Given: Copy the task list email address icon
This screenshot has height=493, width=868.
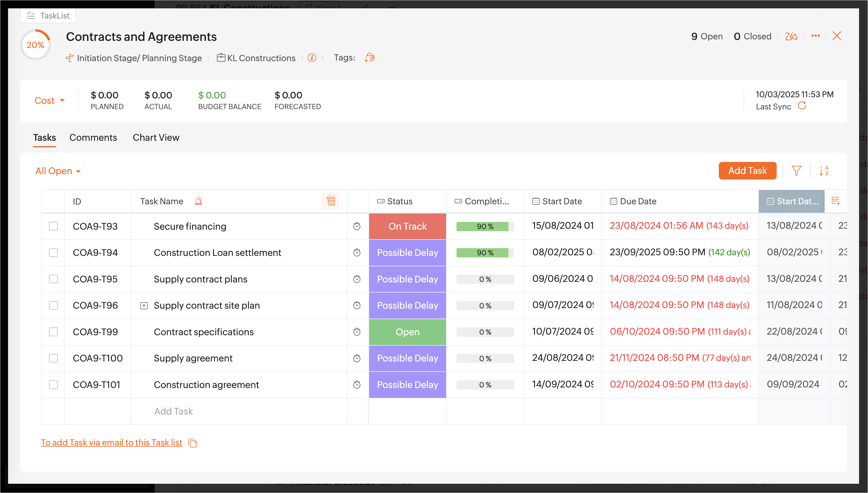Looking at the screenshot, I should pyautogui.click(x=193, y=443).
